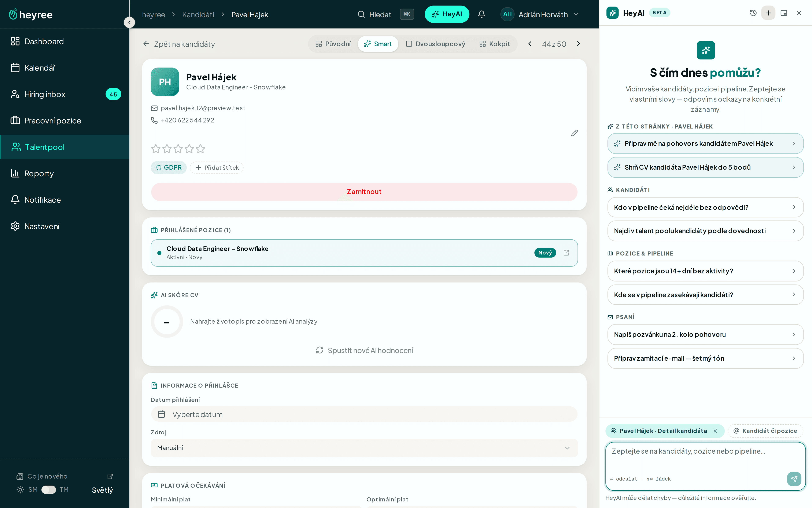Click the ⌘K shortcut badge
812x508 pixels.
click(407, 14)
